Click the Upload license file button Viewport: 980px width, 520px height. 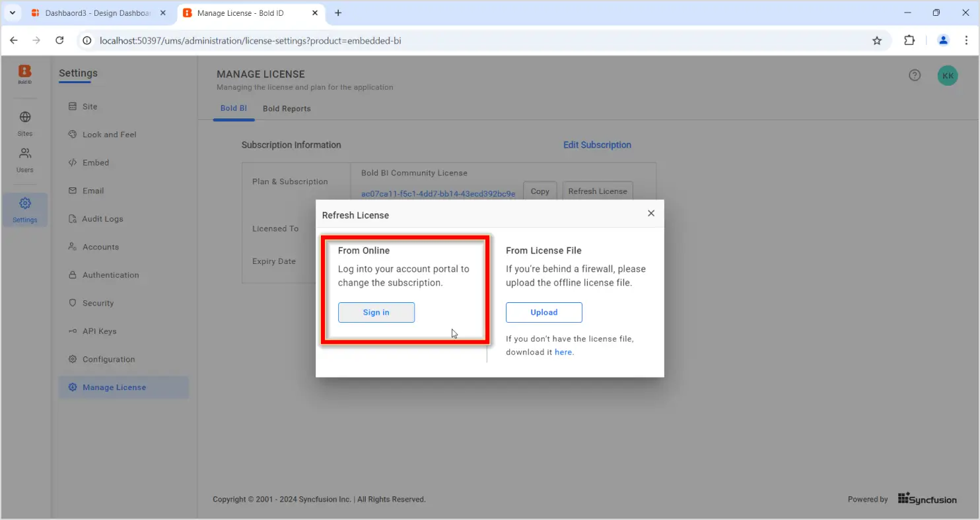click(543, 313)
